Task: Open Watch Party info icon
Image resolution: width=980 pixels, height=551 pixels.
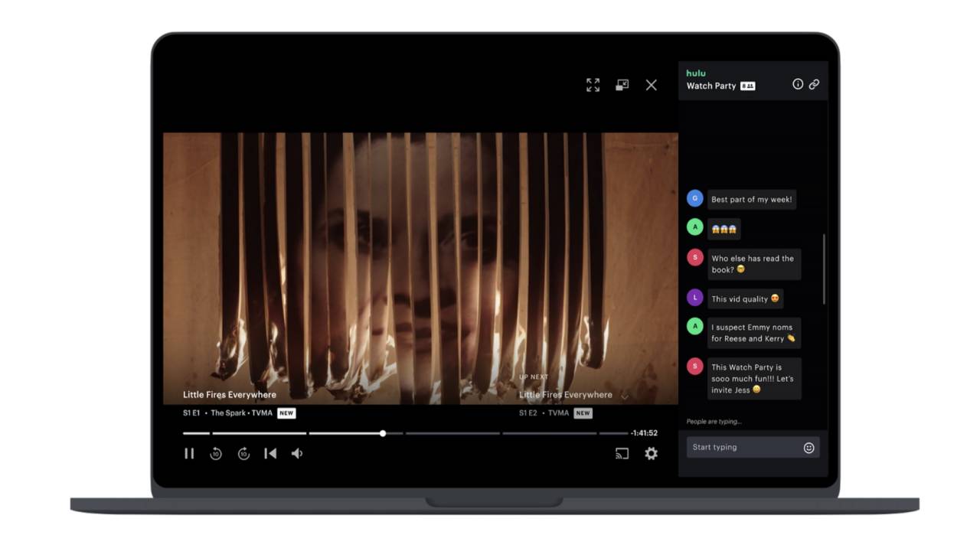Action: pos(798,84)
